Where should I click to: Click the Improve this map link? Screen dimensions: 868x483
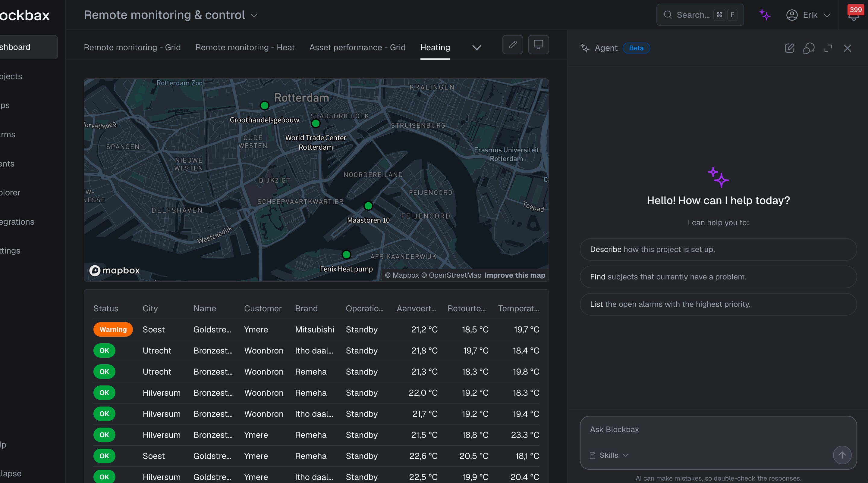pyautogui.click(x=514, y=275)
